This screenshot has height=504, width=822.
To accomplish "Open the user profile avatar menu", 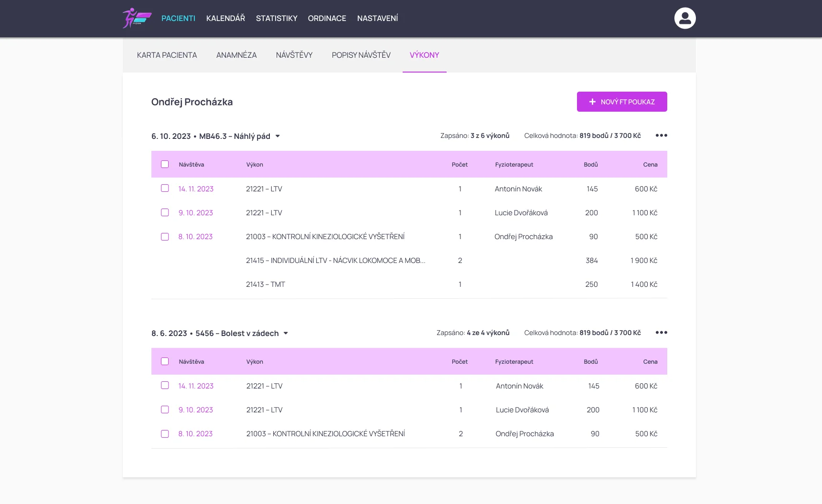I will pyautogui.click(x=684, y=18).
